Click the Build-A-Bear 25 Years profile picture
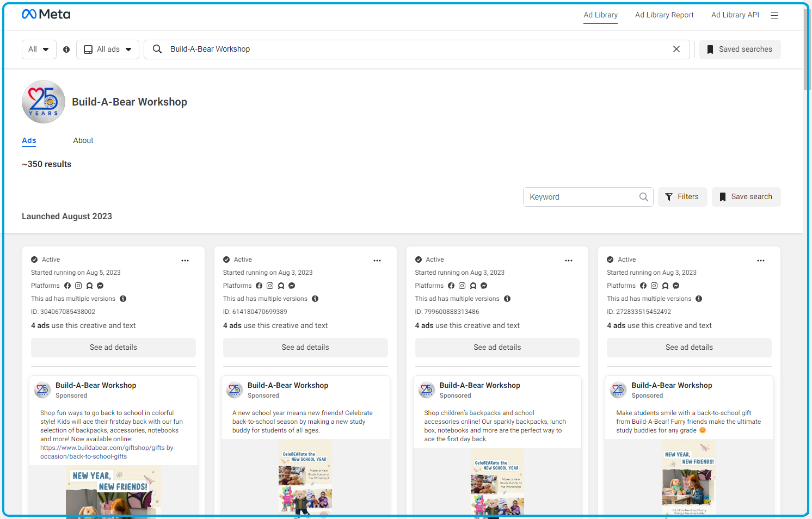The width and height of the screenshot is (812, 519). coord(44,102)
